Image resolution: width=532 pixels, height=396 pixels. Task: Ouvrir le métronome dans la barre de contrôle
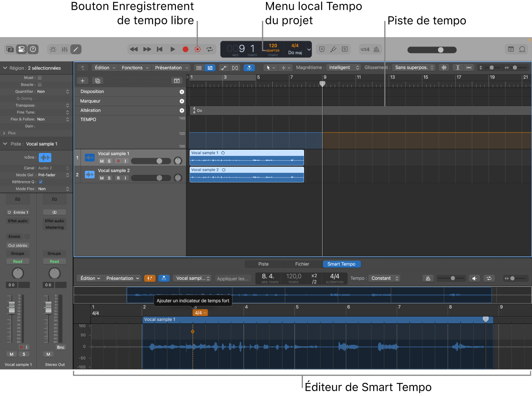(x=376, y=49)
